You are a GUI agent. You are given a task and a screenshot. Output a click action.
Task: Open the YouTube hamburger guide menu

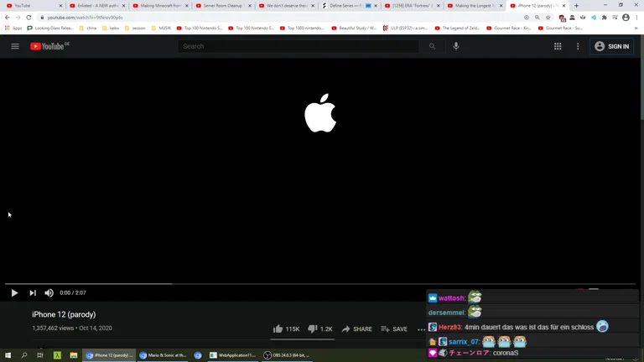(x=15, y=46)
